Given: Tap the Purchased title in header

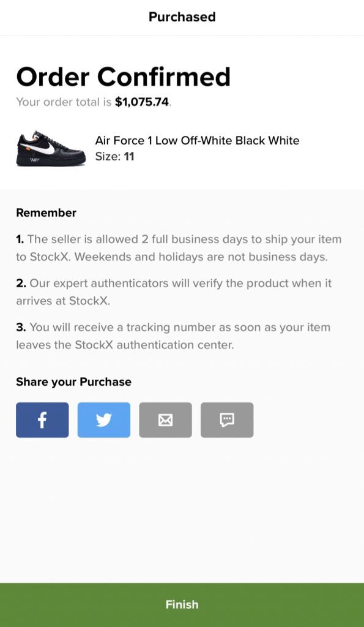Looking at the screenshot, I should (x=182, y=17).
